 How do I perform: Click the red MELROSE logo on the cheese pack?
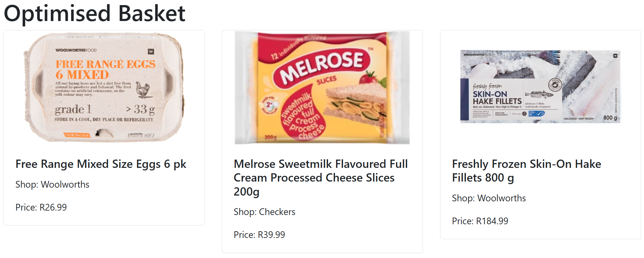321,67
